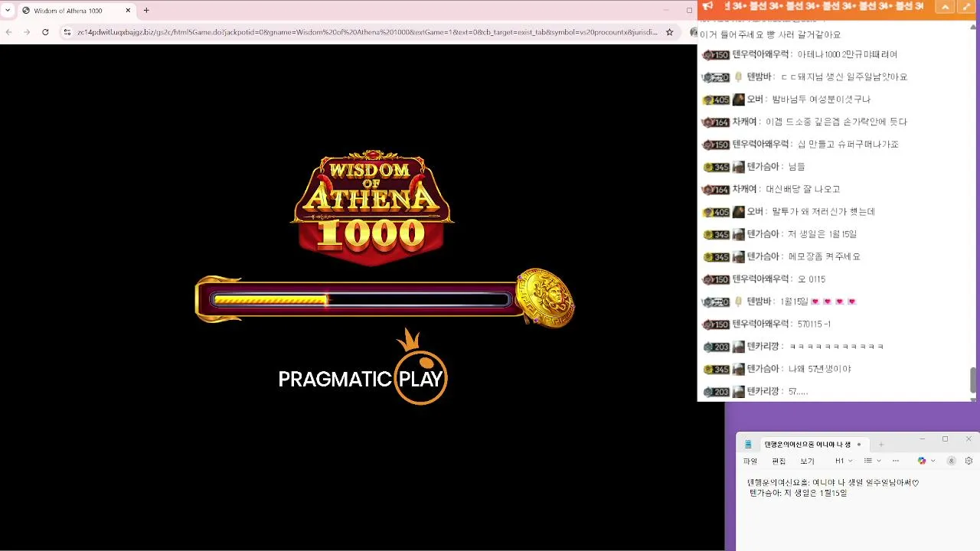Collapse chat panel with up arrow button
This screenshot has height=551, width=980.
point(946,6)
